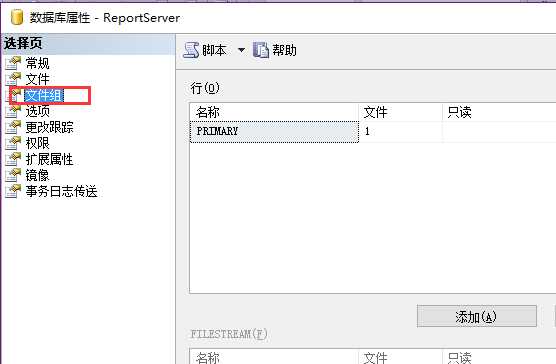The height and width of the screenshot is (364, 556).
Task: Open 帮助 help from the toolbar
Action: [x=284, y=50]
